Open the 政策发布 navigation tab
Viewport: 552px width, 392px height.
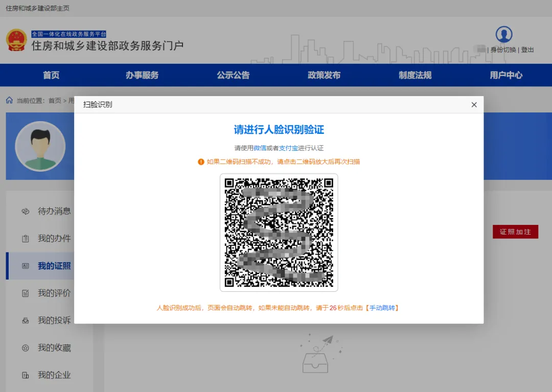pyautogui.click(x=324, y=75)
